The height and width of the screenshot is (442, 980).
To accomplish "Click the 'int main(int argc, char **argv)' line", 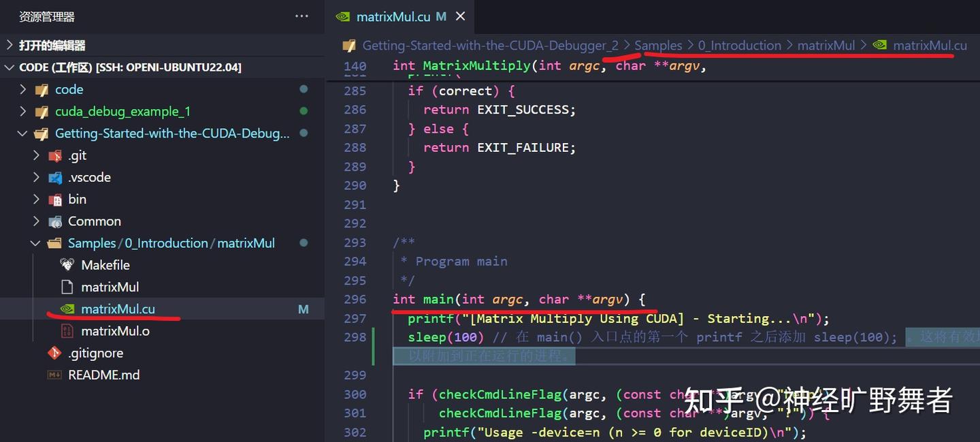I will pyautogui.click(x=519, y=299).
